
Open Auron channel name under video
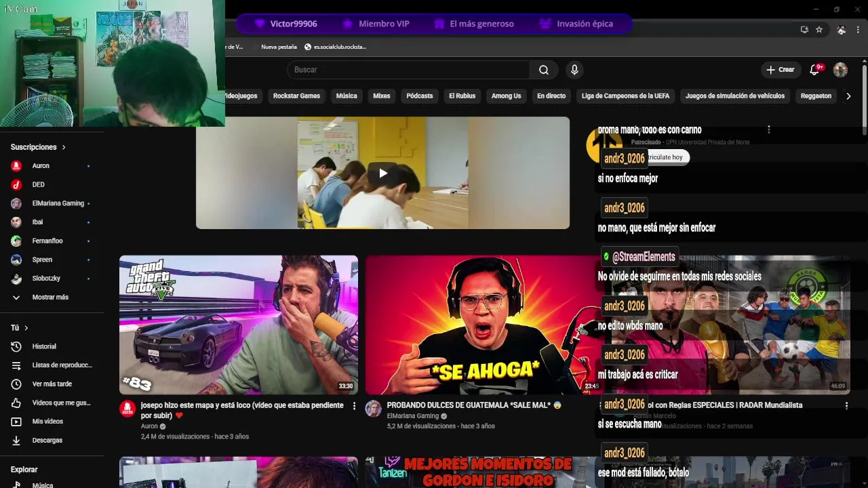(x=149, y=426)
